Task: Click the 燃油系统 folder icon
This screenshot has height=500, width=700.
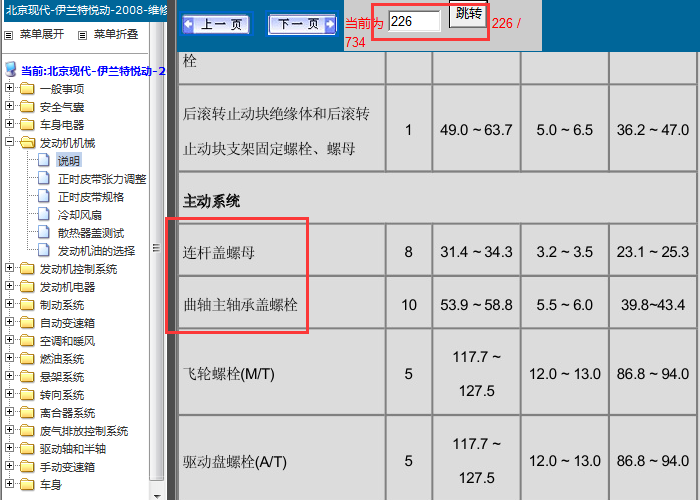Action: [x=27, y=358]
